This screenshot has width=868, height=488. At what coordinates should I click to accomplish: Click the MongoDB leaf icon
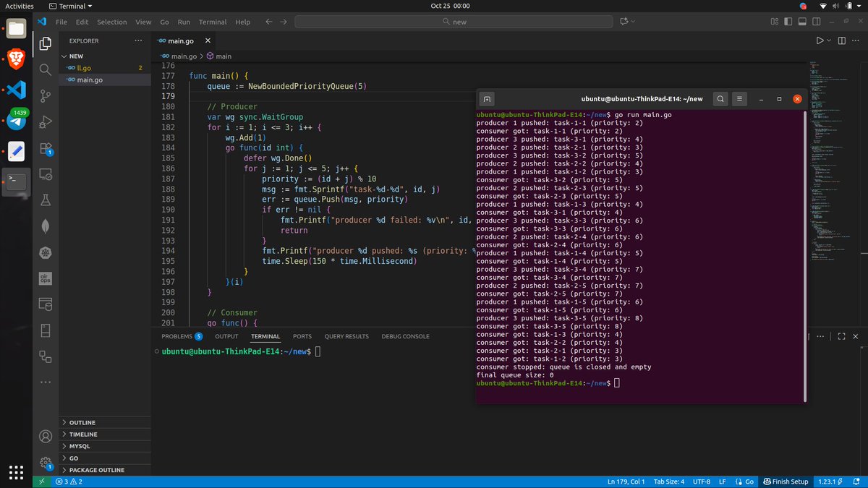tap(45, 226)
